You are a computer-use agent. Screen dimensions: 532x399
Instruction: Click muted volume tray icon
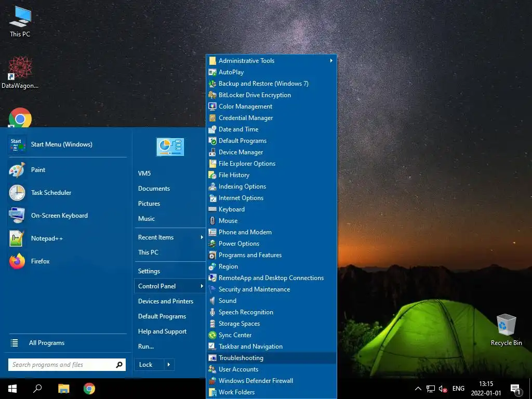pyautogui.click(x=443, y=389)
